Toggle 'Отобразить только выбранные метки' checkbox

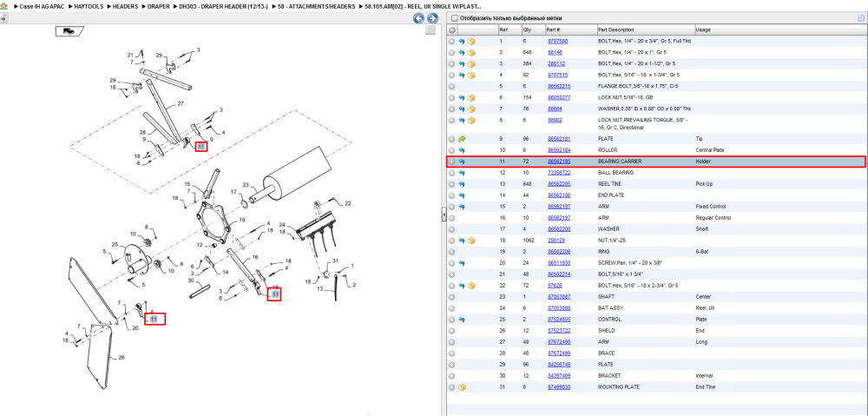click(455, 18)
